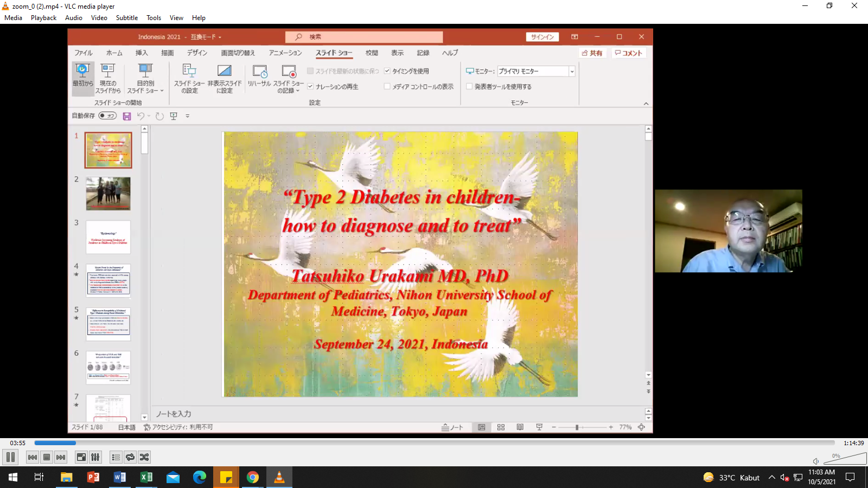Open the Subtitle menu in VLC
The width and height of the screenshot is (868, 488).
pos(126,18)
